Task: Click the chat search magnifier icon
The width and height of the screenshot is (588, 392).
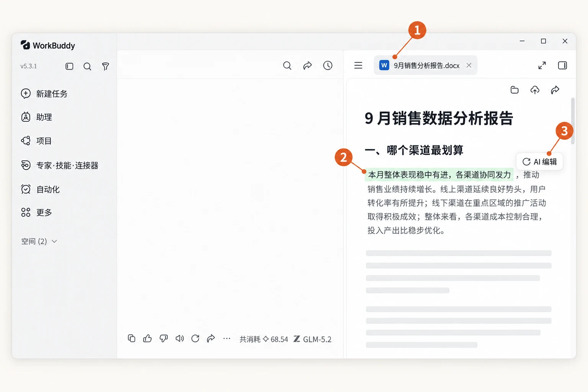Action: click(x=287, y=65)
